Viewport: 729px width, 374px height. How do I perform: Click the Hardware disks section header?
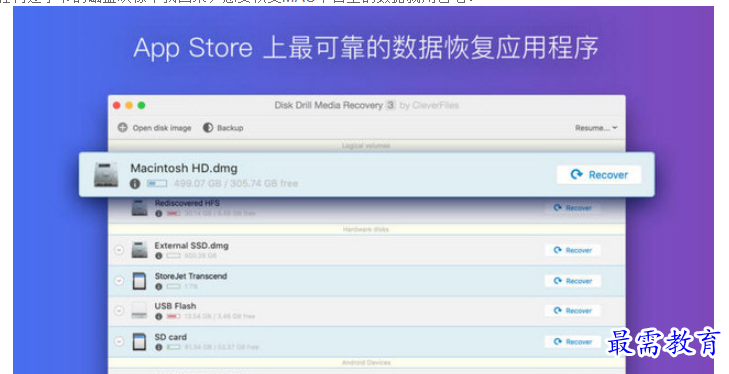click(366, 229)
